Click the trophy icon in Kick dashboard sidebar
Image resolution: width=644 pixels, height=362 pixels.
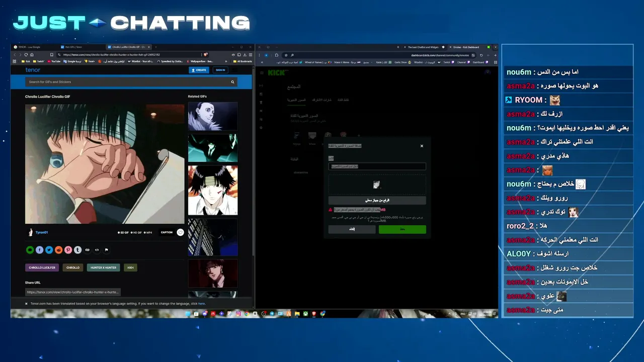[x=261, y=102]
